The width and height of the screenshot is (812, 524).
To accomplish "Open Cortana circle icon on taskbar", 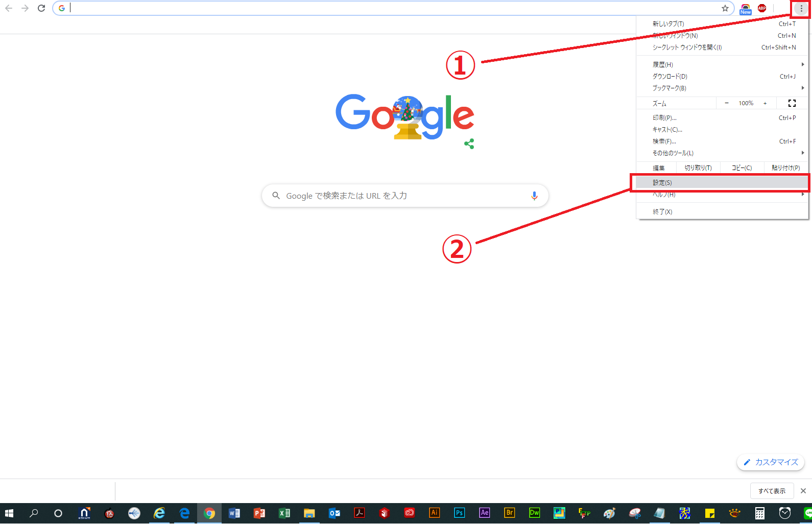I will 58,513.
